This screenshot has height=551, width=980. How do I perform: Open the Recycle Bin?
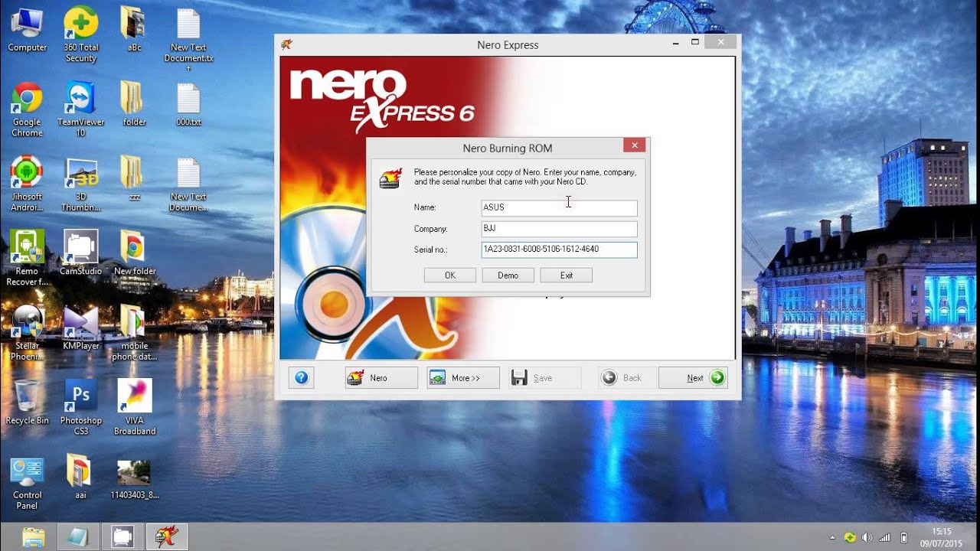point(27,403)
